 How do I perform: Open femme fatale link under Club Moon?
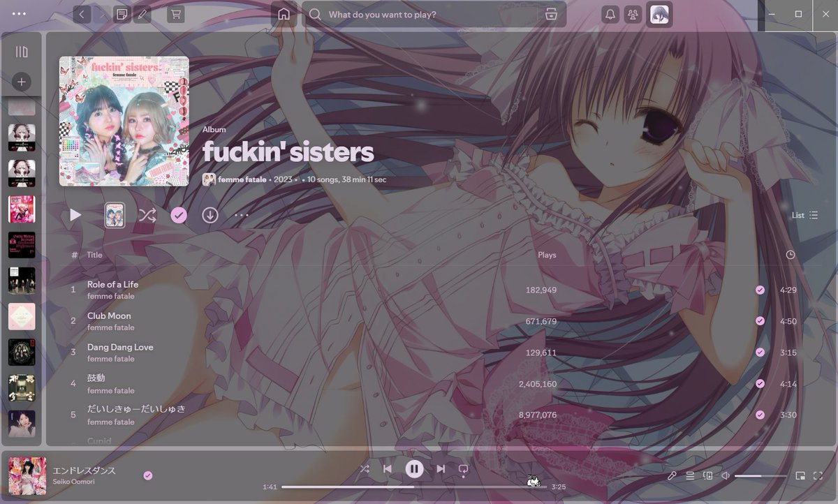click(x=110, y=327)
